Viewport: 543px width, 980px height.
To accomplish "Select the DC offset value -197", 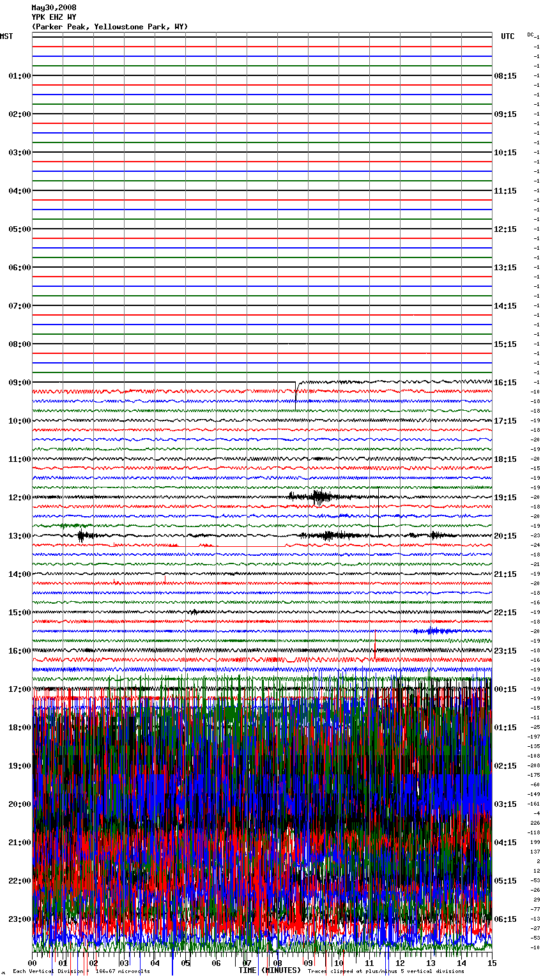I will (x=534, y=737).
